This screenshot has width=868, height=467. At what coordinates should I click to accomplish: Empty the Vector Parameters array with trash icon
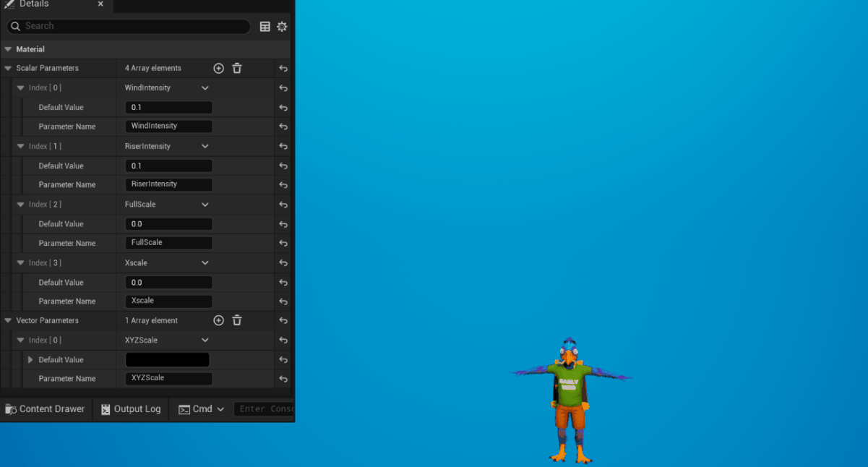237,320
